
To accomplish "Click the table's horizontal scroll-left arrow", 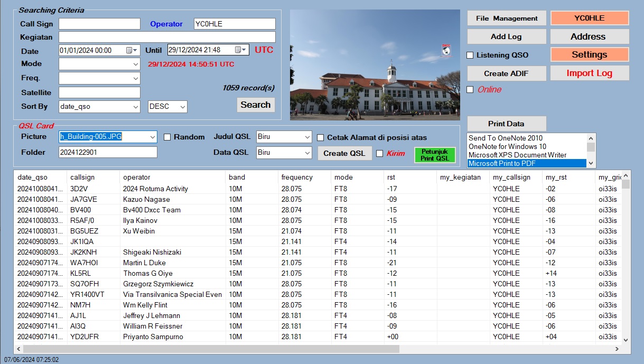I will click(18, 349).
